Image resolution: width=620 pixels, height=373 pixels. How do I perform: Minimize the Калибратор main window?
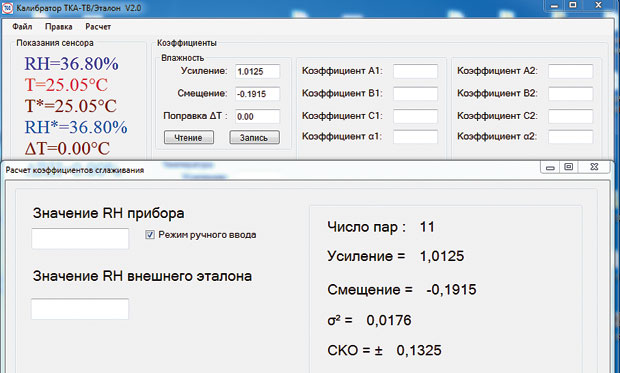[x=554, y=6]
